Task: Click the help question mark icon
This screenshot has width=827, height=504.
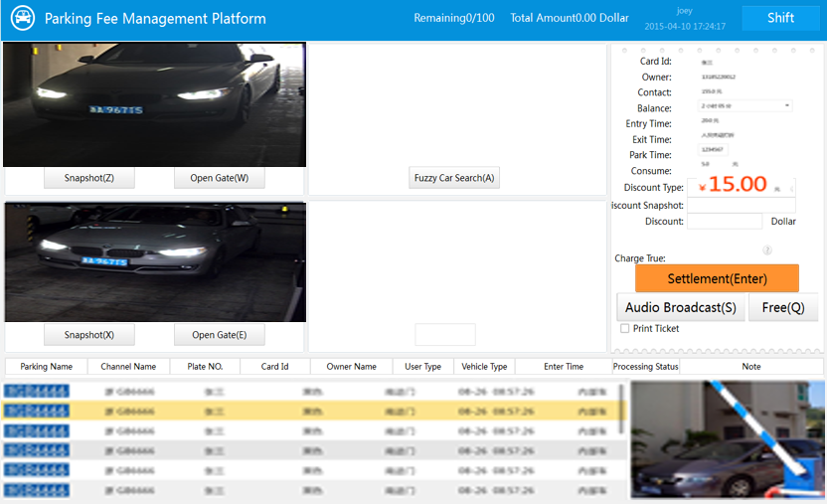Action: 767,251
